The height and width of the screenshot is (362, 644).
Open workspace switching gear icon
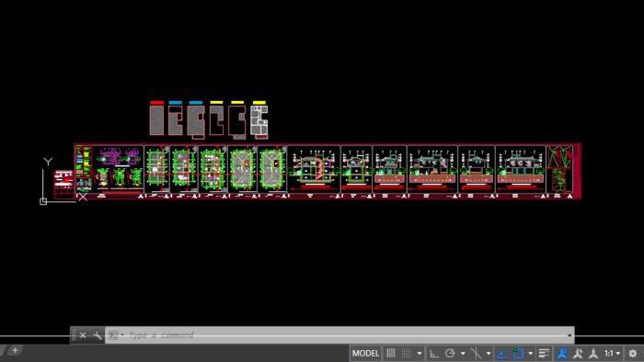(x=633, y=353)
